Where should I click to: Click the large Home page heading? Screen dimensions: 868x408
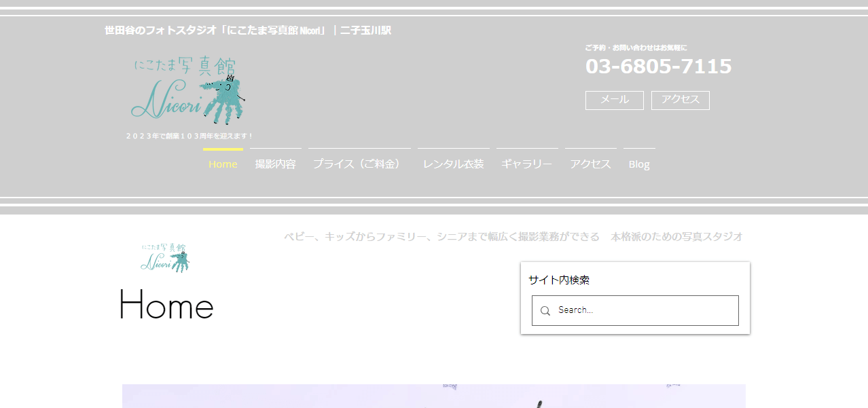166,305
